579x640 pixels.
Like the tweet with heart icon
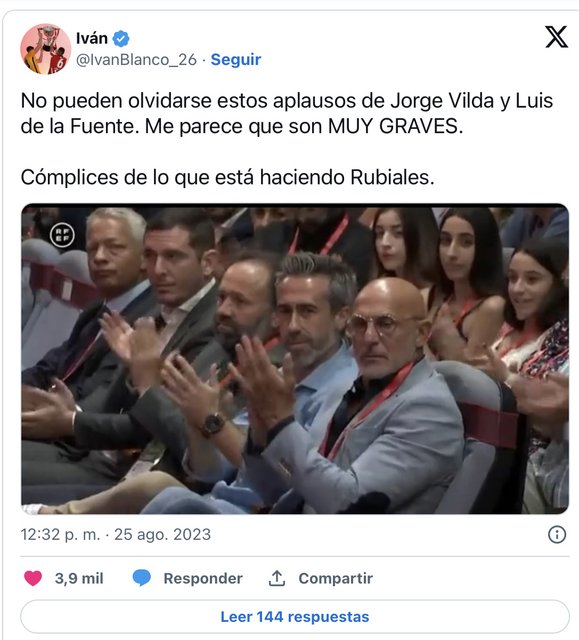point(33,578)
